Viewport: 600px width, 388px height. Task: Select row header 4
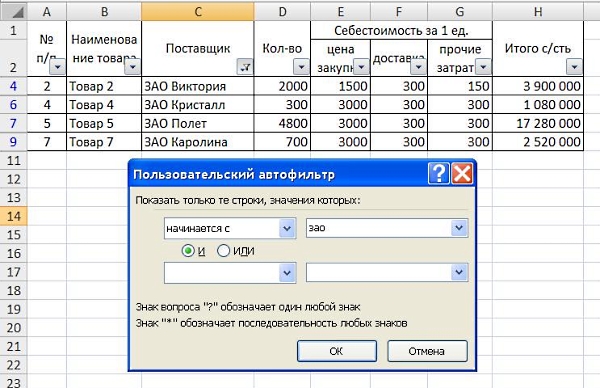point(13,86)
